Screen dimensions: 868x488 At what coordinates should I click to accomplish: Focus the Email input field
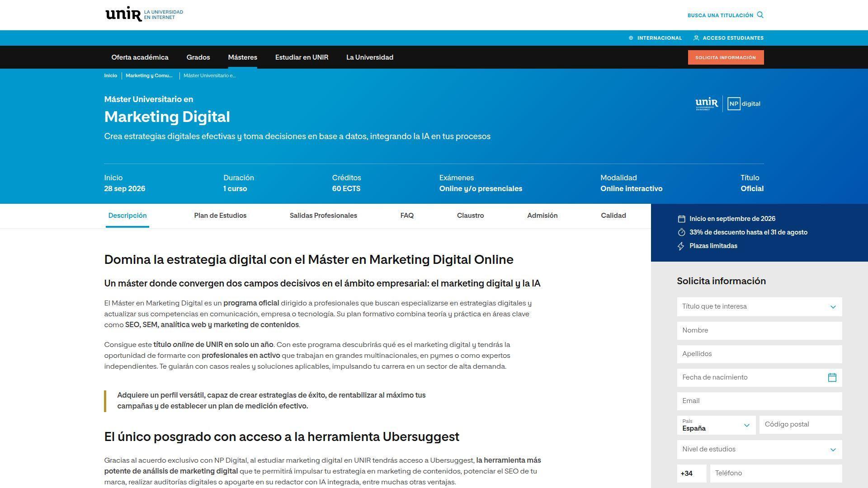click(759, 401)
